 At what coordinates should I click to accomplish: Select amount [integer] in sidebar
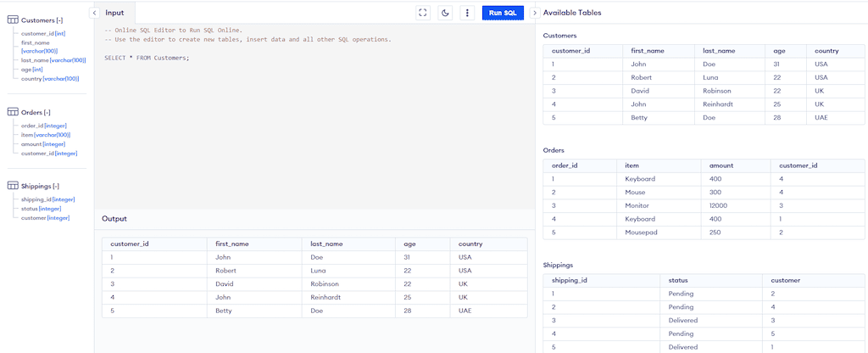pos(43,144)
